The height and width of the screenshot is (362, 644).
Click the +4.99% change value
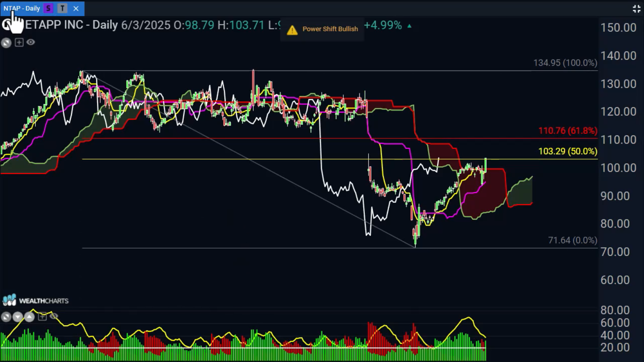click(x=383, y=25)
